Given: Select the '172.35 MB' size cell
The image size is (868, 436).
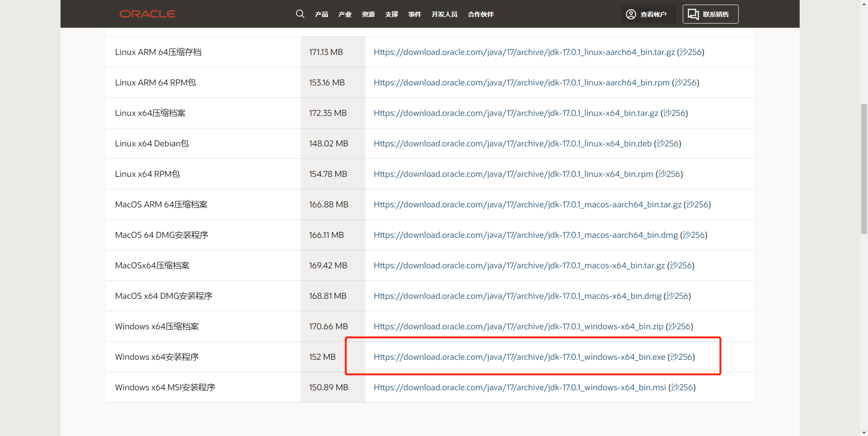Looking at the screenshot, I should [333, 113].
